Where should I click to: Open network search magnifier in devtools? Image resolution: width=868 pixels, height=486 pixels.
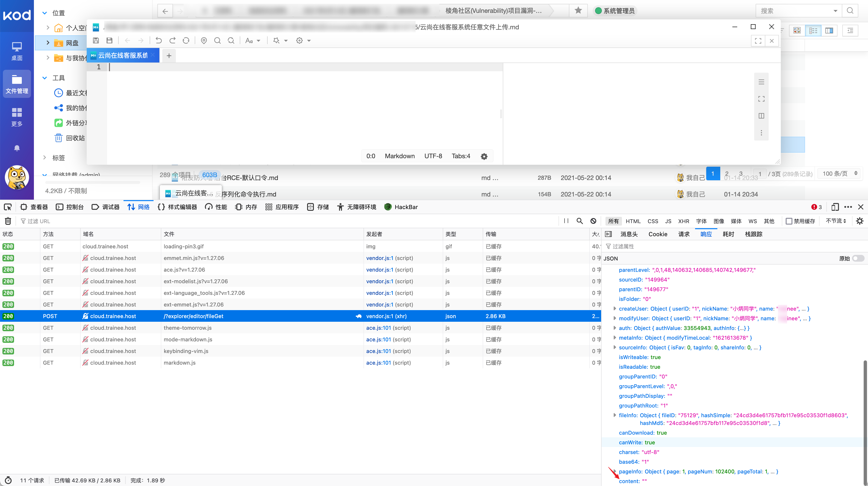click(x=580, y=221)
